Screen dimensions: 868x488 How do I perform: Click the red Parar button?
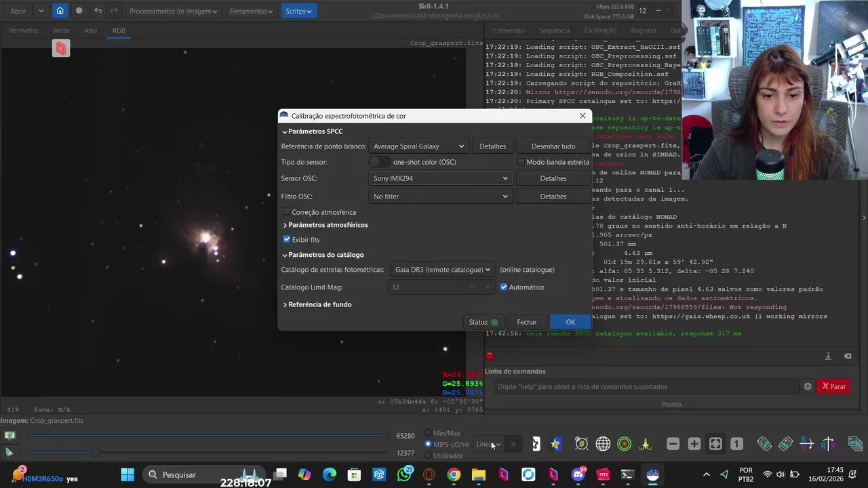(x=833, y=386)
